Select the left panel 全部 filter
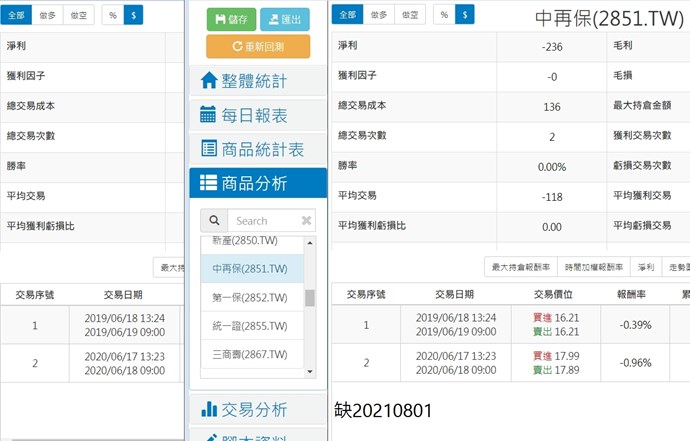Screen dimensions: 690x441 15,15
